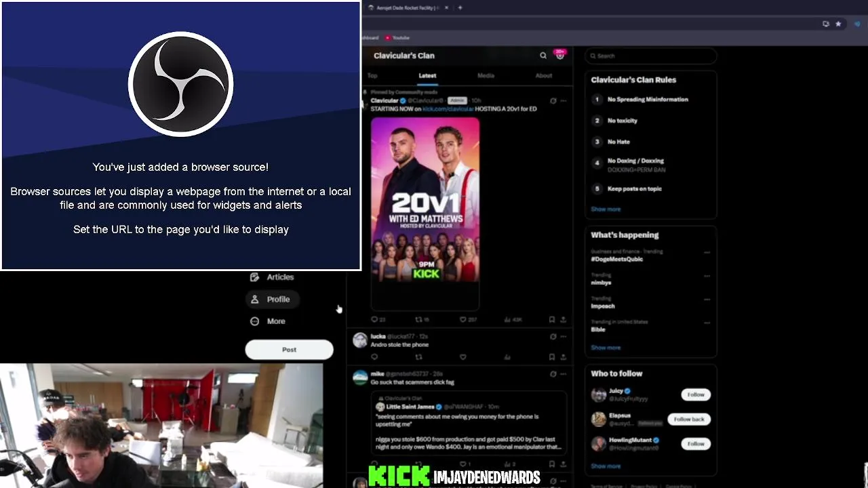Like lucka's post
868x488 pixels.
tap(463, 357)
